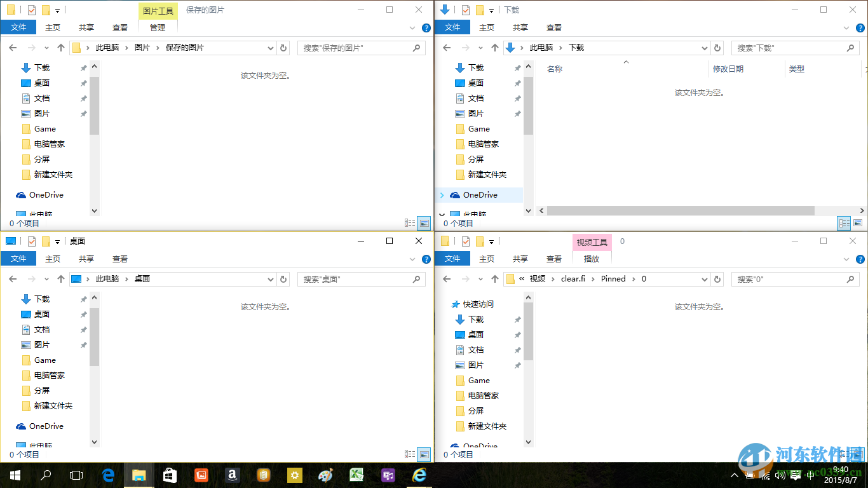The width and height of the screenshot is (868, 488).
Task: Launch Internet Explorer from the taskbar
Action: 419,475
